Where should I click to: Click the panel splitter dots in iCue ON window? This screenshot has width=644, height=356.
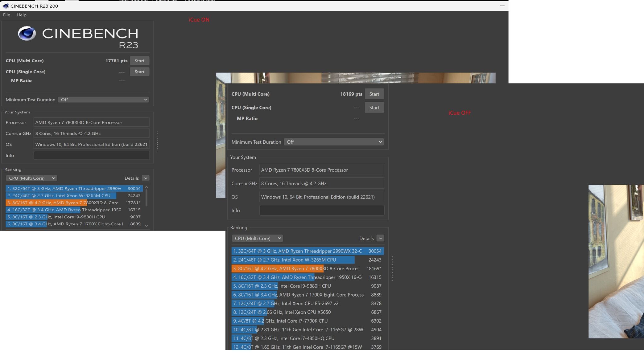pyautogui.click(x=157, y=141)
